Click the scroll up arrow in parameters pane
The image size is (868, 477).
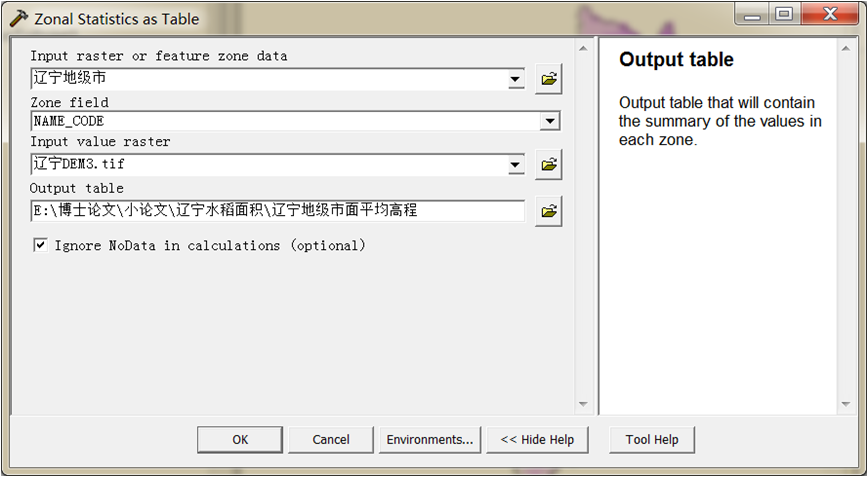click(x=583, y=47)
